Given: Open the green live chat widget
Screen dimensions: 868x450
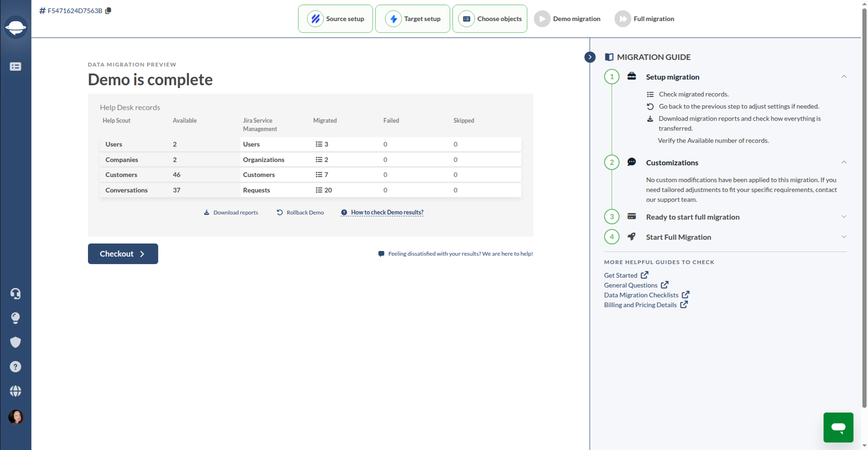Looking at the screenshot, I should point(838,427).
